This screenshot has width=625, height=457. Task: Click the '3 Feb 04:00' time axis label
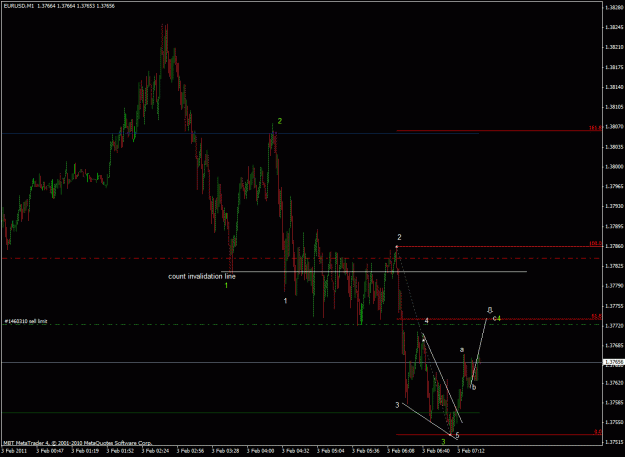[x=260, y=451]
